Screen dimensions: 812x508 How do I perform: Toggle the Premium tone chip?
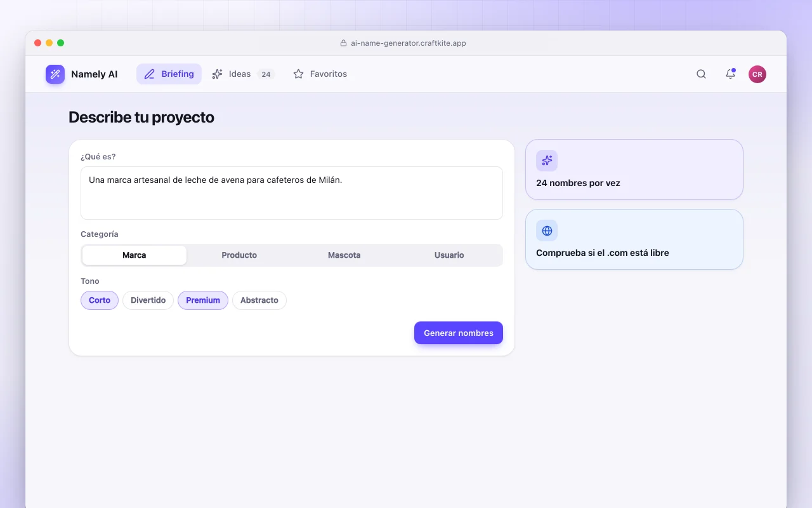click(203, 300)
